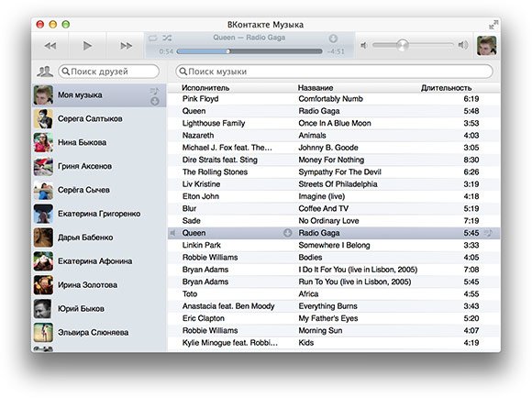Viewport: 532px width, 398px height.
Task: Click the download icon in the Моя музыка row
Action: pyautogui.click(x=155, y=101)
